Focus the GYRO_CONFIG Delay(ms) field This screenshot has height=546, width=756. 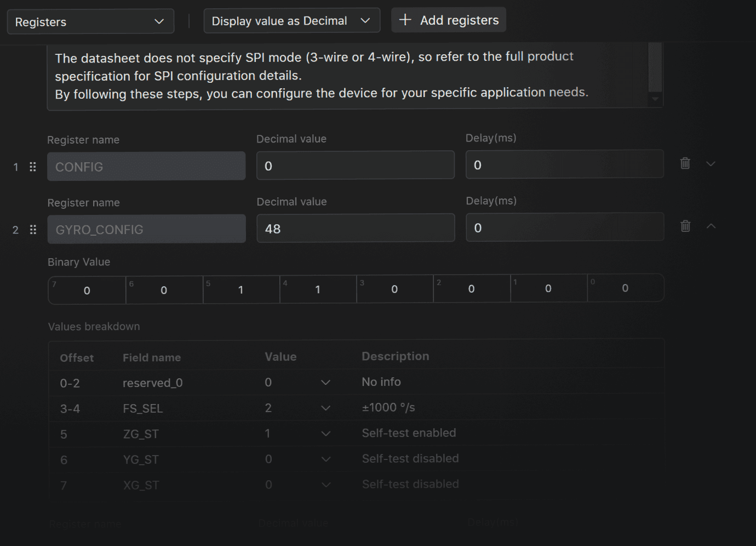[565, 226]
